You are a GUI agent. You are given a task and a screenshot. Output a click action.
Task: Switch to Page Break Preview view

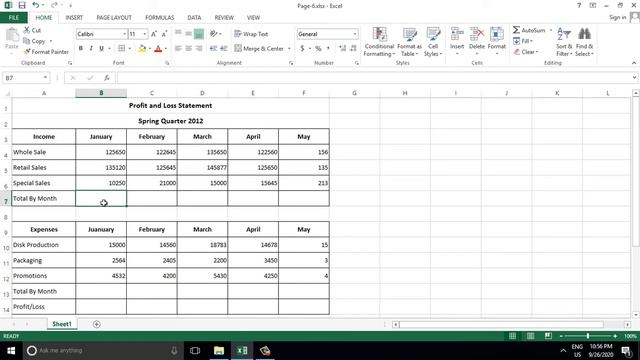(548, 336)
